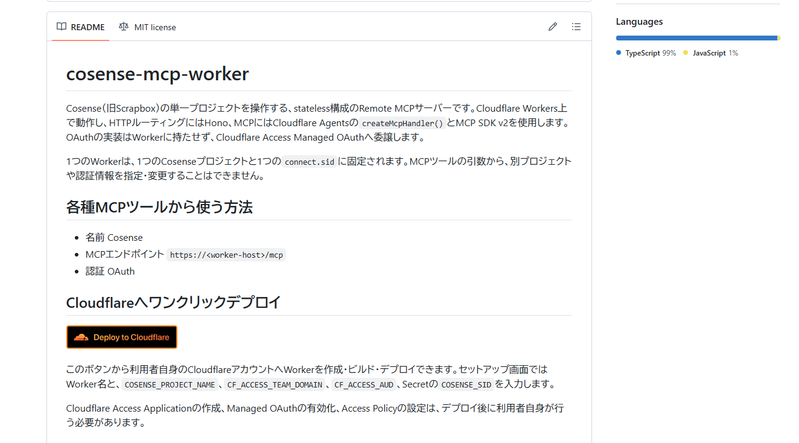Click the JavaScript 1% language link

[x=710, y=53]
